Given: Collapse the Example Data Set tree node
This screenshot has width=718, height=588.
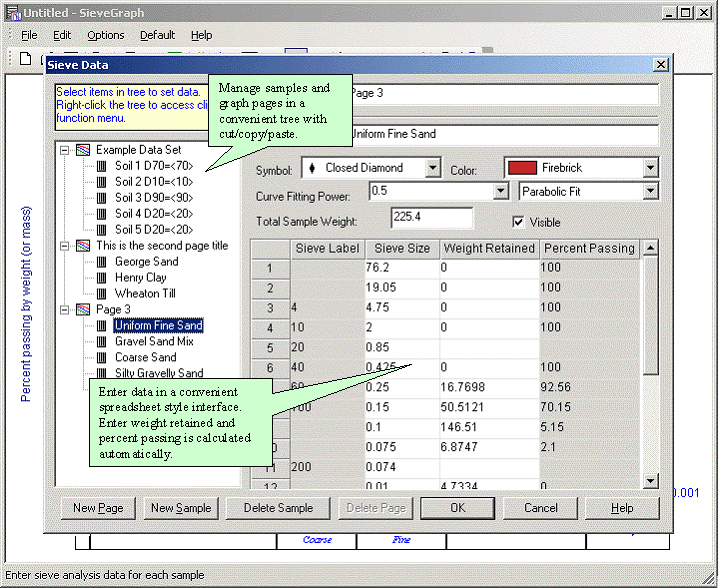Looking at the screenshot, I should point(65,150).
